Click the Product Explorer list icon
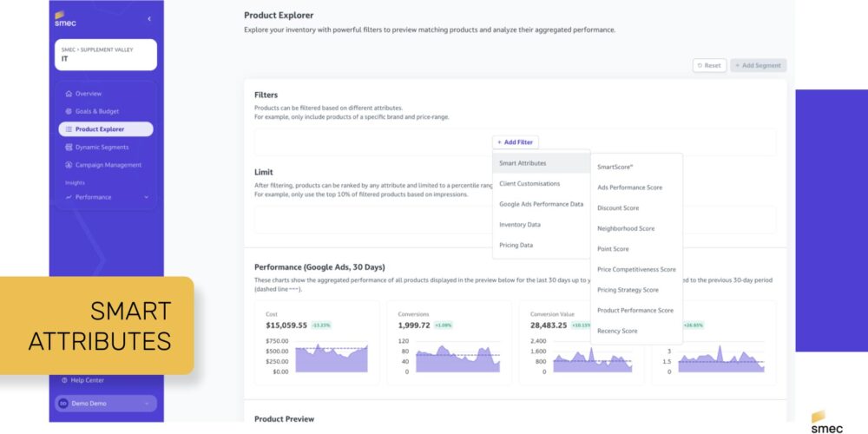 pyautogui.click(x=69, y=129)
